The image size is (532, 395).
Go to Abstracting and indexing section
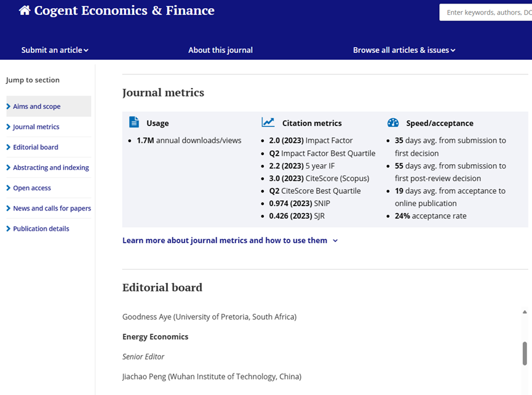point(51,167)
